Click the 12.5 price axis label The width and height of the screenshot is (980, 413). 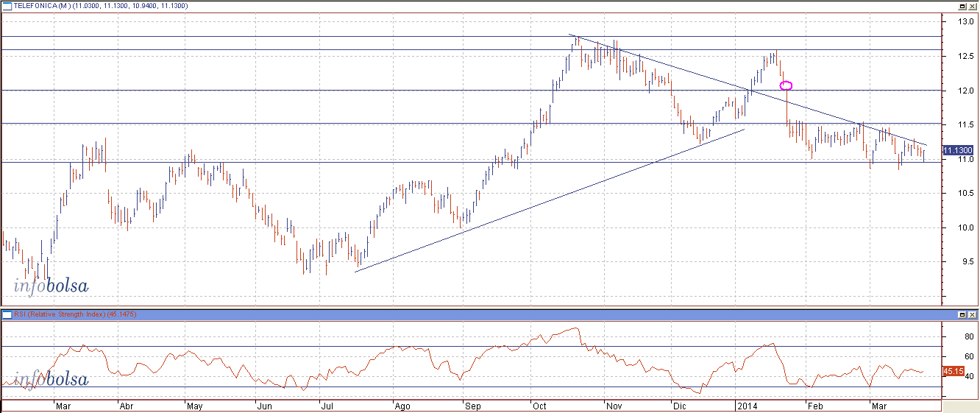point(965,56)
